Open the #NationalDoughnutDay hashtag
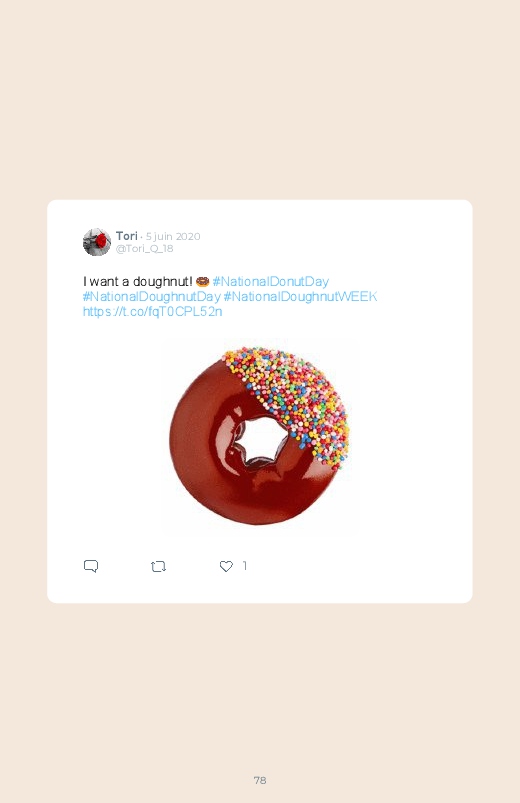Viewport: 520px width, 803px height. 152,297
